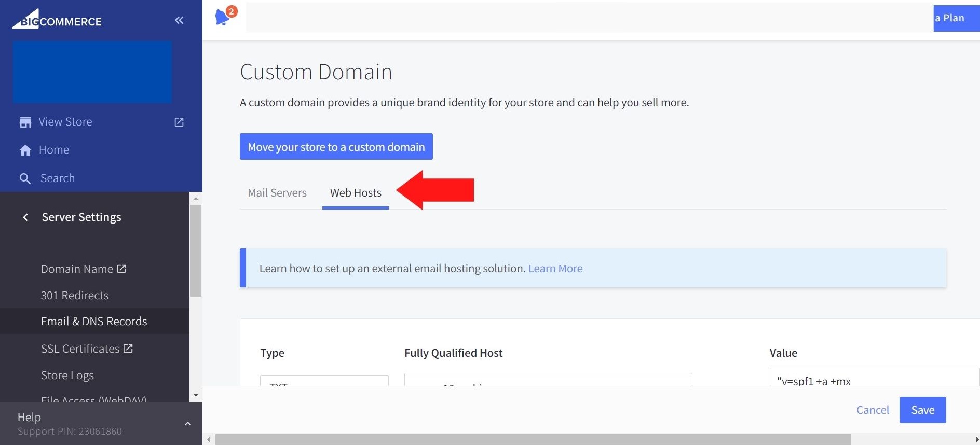Click the BigCommerce logo
The width and height of the screenshot is (980, 445).
coord(57,20)
